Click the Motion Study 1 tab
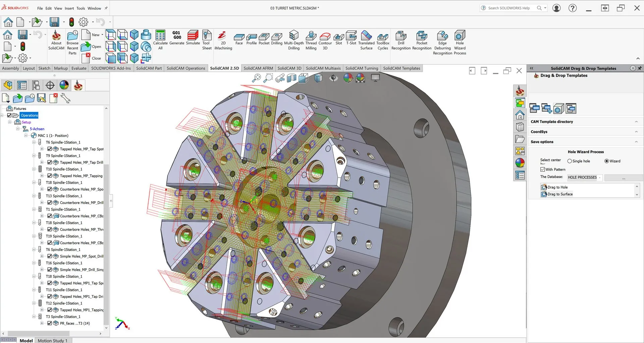644x343 pixels. coord(52,340)
